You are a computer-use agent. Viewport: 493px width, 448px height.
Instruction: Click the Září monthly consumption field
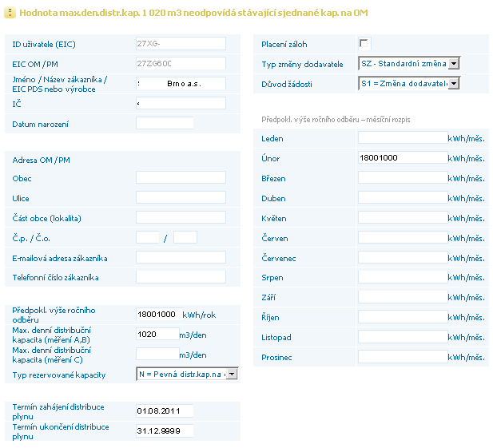click(403, 297)
